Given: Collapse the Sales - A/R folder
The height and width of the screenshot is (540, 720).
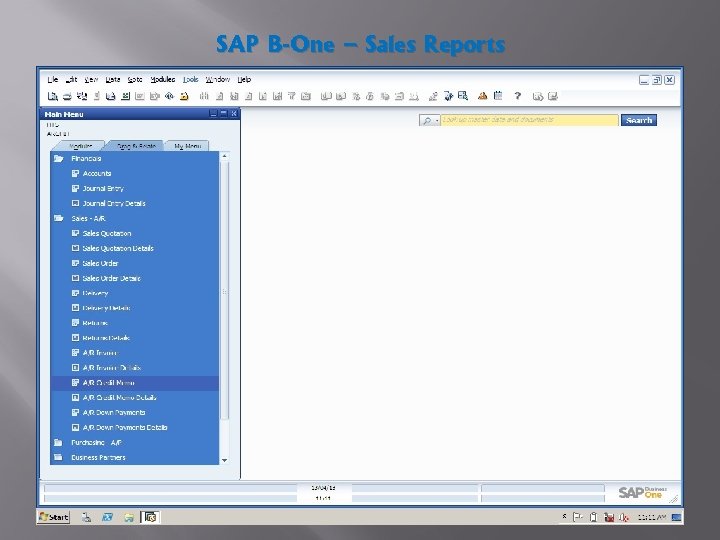Looking at the screenshot, I should [58, 218].
